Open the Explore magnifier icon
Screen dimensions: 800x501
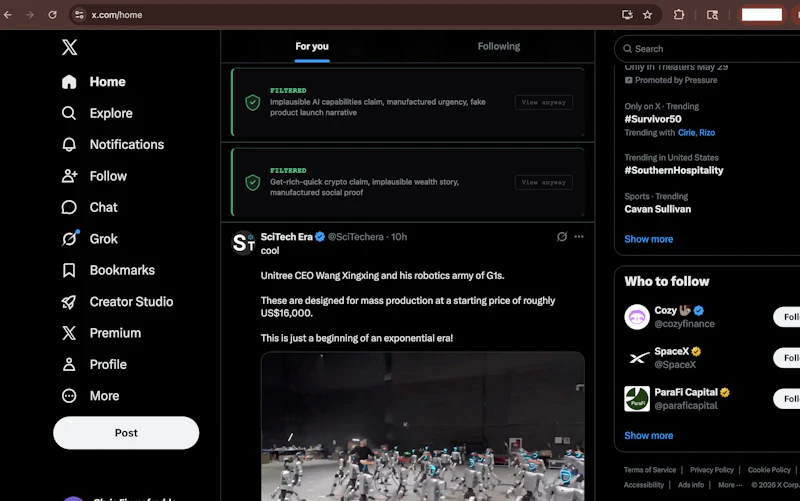click(69, 113)
